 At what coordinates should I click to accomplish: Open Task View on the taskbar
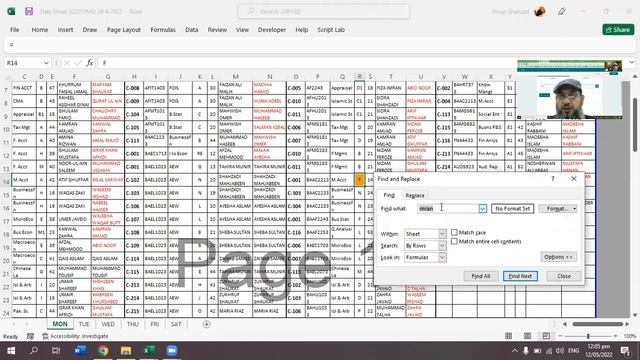56,351
